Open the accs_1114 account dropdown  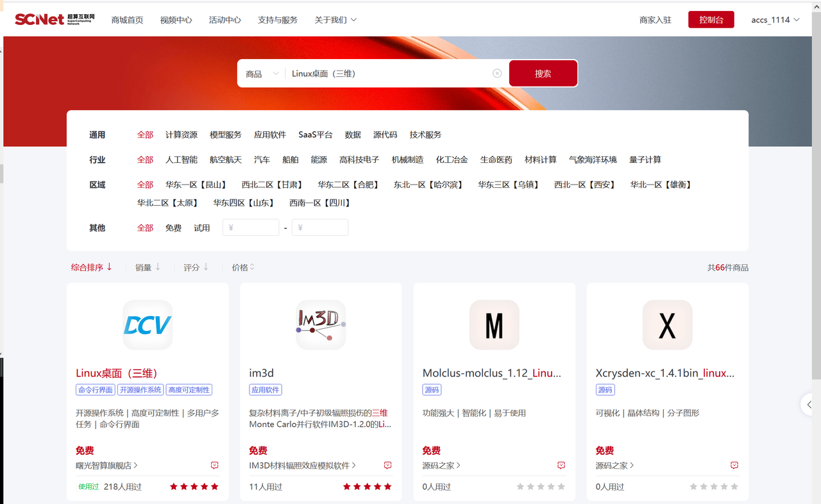click(x=775, y=20)
